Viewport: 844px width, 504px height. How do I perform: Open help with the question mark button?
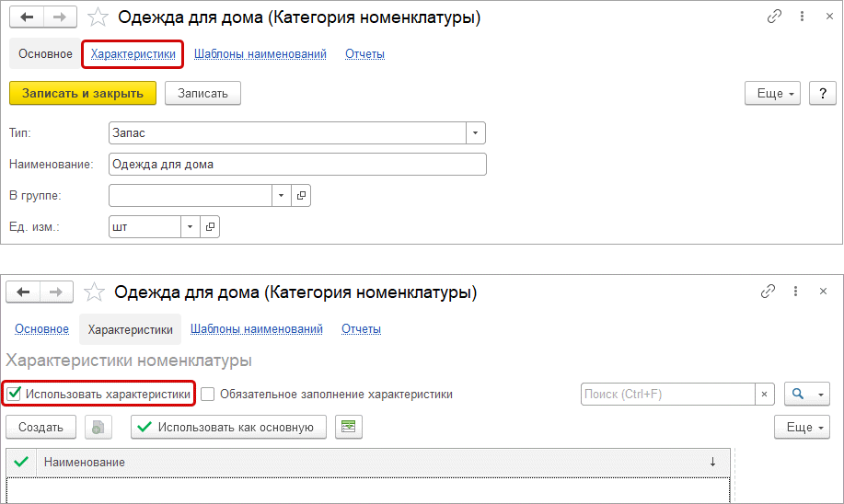[823, 93]
